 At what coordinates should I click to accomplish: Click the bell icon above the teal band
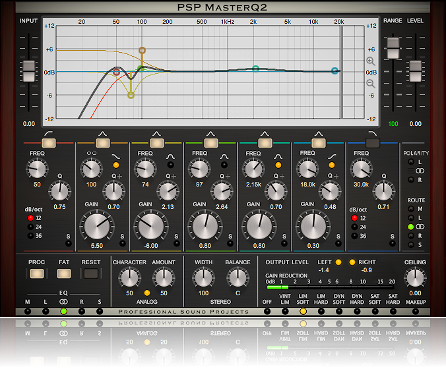point(265,134)
